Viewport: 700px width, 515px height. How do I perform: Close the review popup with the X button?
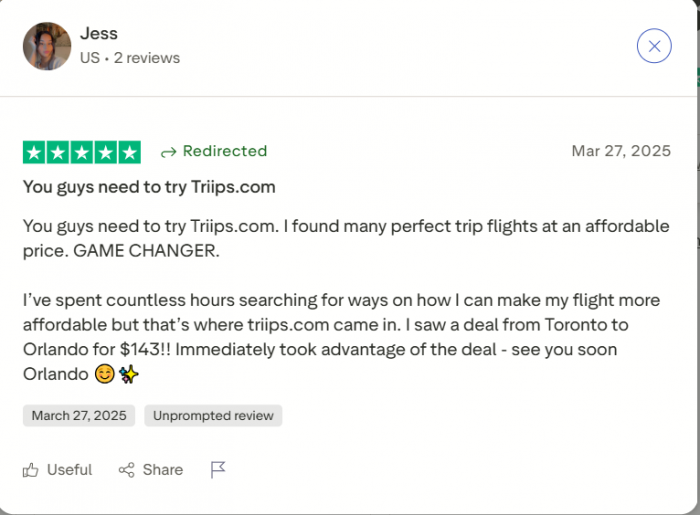654,46
